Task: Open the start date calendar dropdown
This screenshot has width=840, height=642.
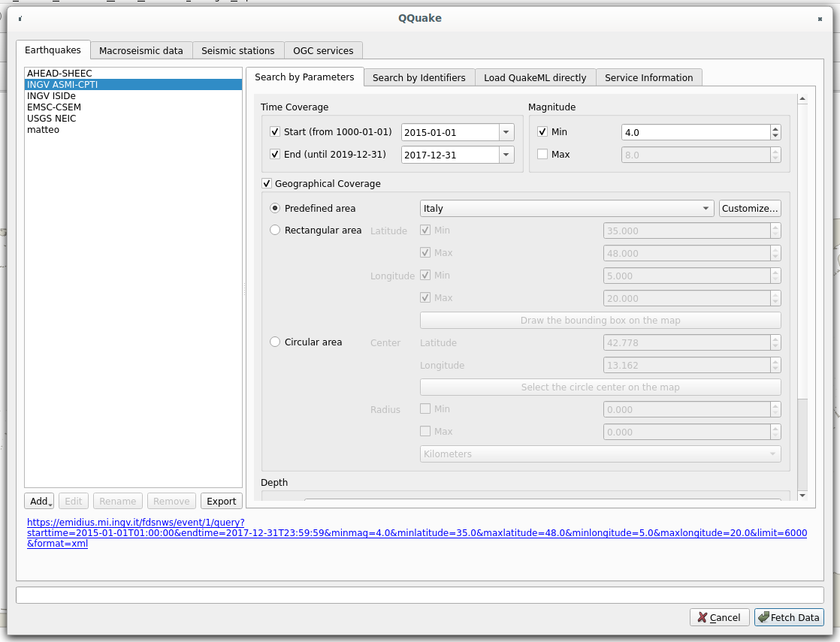Action: pyautogui.click(x=506, y=131)
